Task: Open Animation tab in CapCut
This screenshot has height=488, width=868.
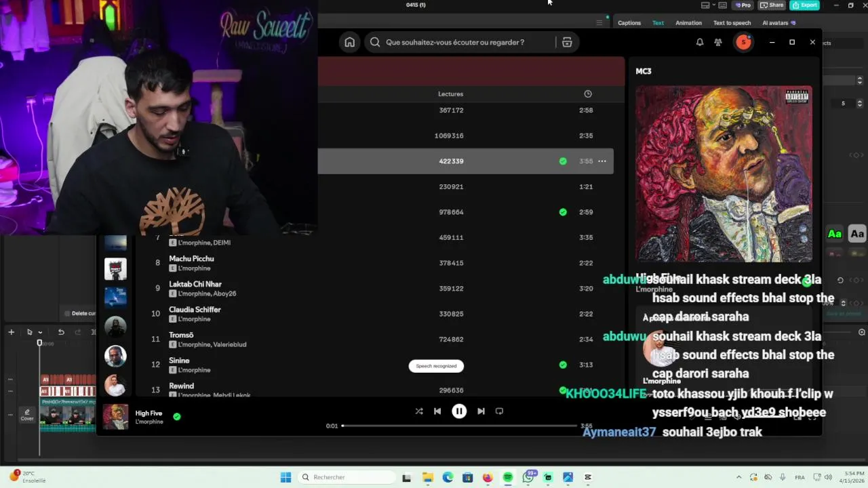Action: pos(688,23)
